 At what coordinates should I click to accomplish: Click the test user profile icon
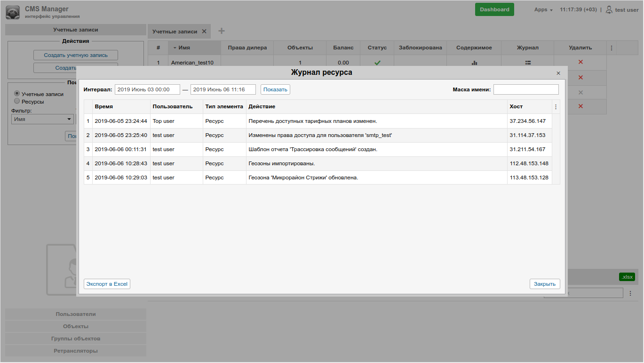click(x=609, y=9)
